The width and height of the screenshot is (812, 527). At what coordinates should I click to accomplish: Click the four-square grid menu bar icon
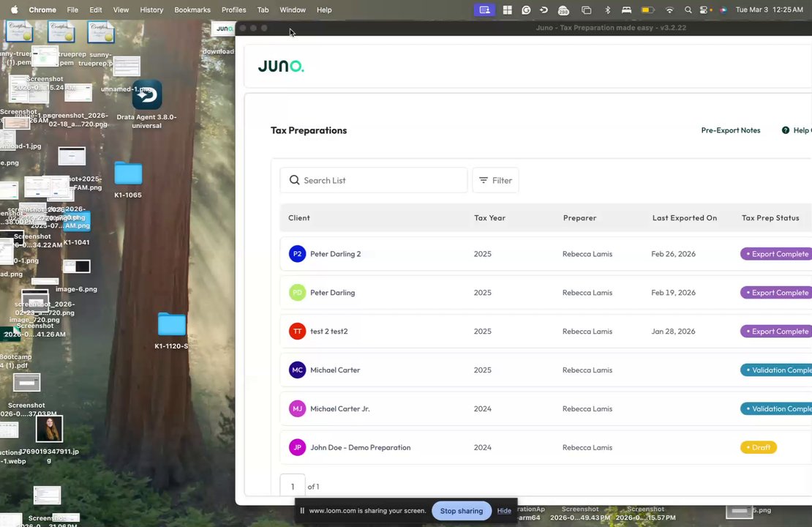[x=508, y=10]
